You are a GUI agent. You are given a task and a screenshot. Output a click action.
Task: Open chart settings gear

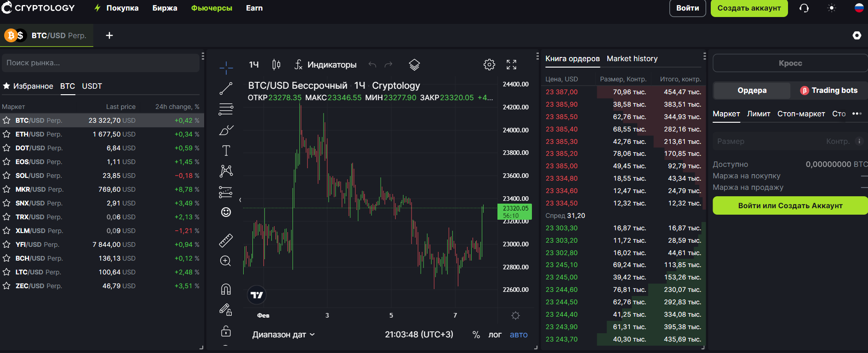(x=489, y=65)
